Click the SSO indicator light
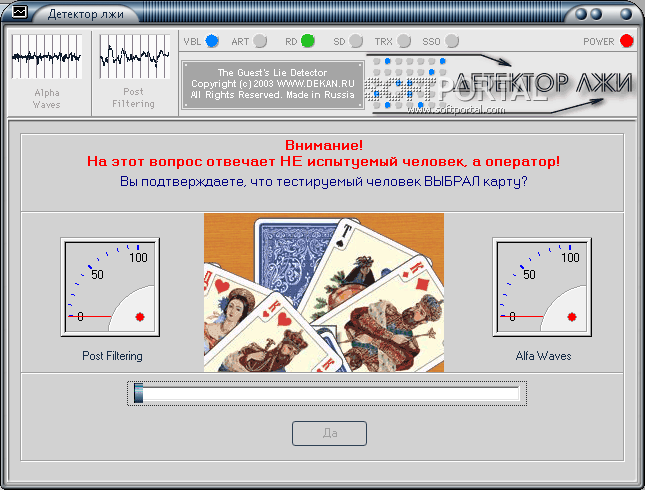The image size is (645, 490). click(452, 41)
